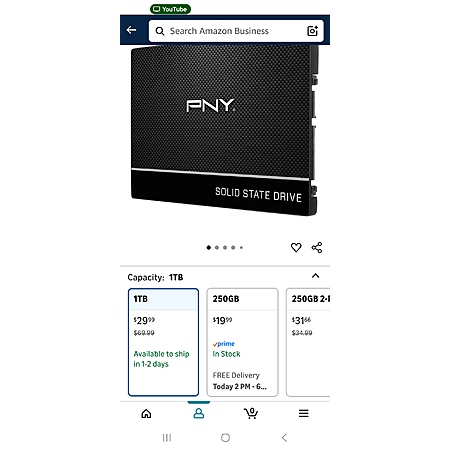Select the 250GB capacity option
Viewport: 450px width, 450px height.
(242, 342)
